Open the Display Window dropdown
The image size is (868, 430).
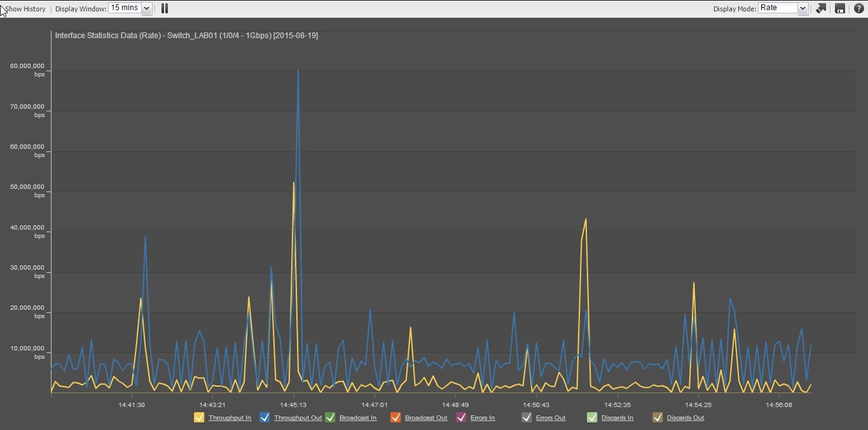tap(146, 8)
